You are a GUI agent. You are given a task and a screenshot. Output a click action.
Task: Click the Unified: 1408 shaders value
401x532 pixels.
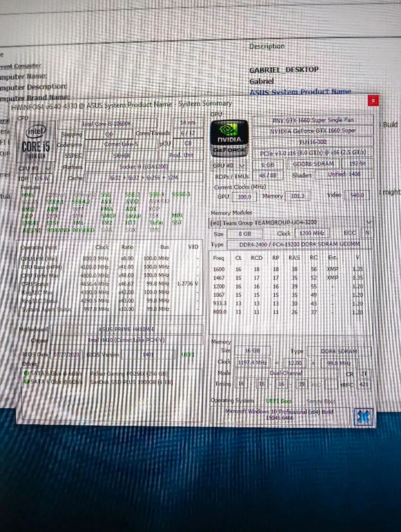[x=344, y=174]
